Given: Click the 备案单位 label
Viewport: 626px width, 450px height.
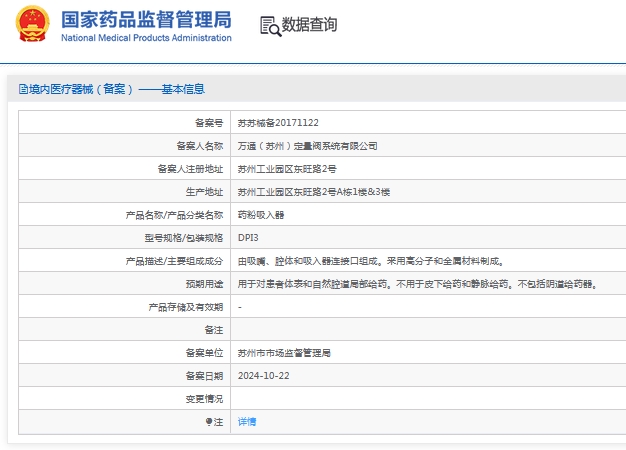Looking at the screenshot, I should [x=204, y=353].
